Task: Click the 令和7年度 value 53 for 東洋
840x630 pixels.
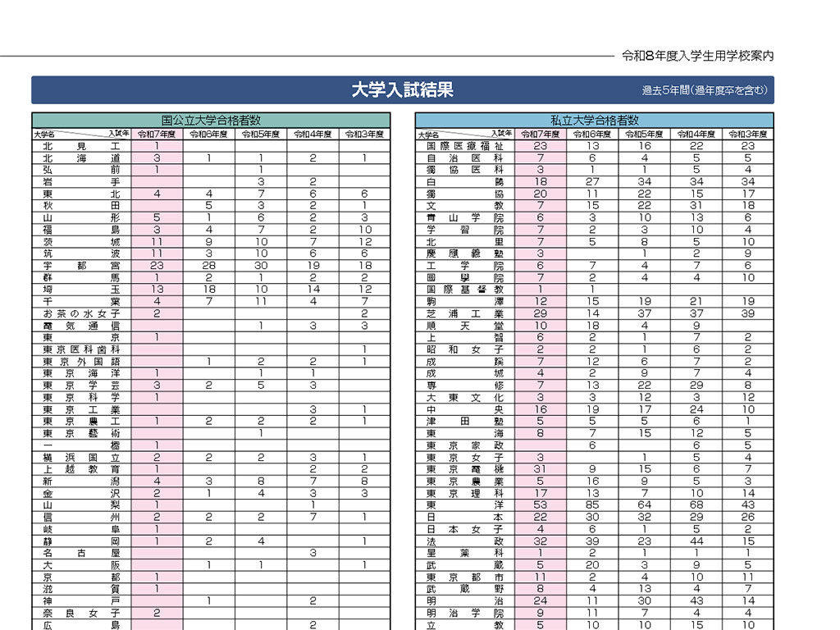Action: coord(540,504)
